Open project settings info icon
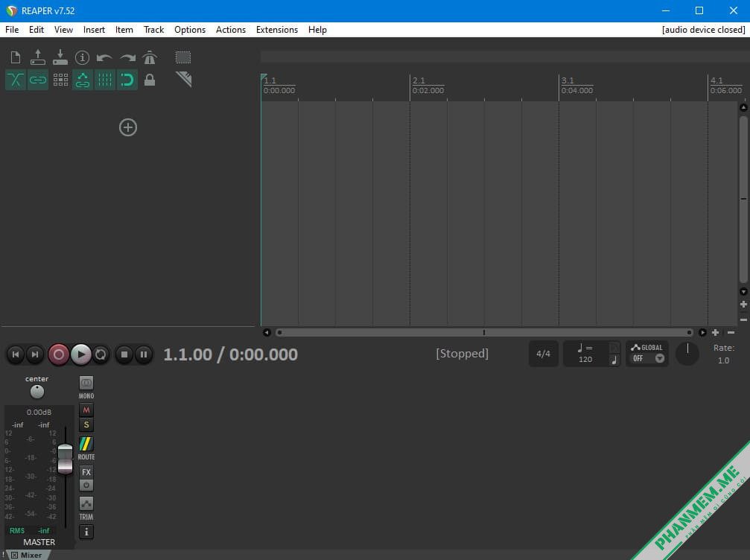Viewport: 750px width, 560px height. tap(82, 57)
